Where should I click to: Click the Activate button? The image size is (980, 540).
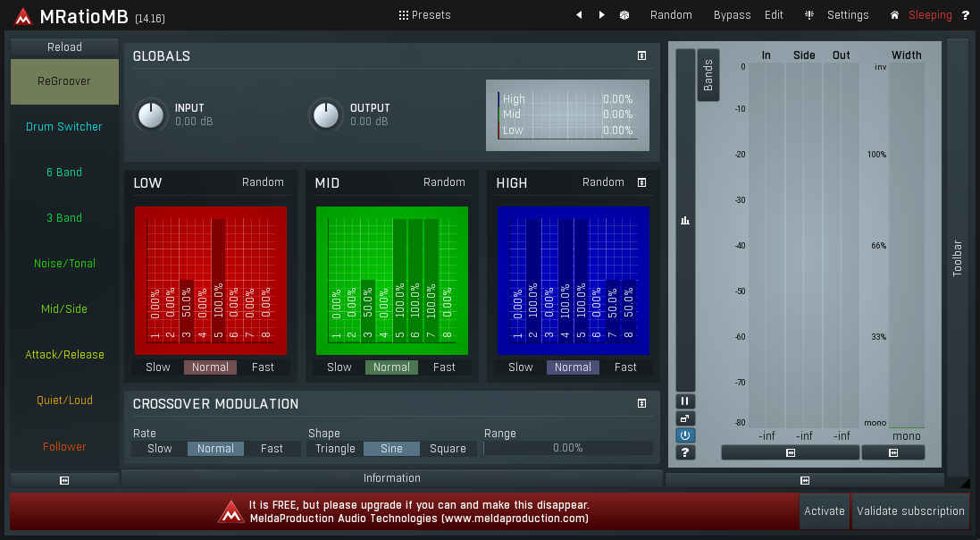tap(824, 511)
